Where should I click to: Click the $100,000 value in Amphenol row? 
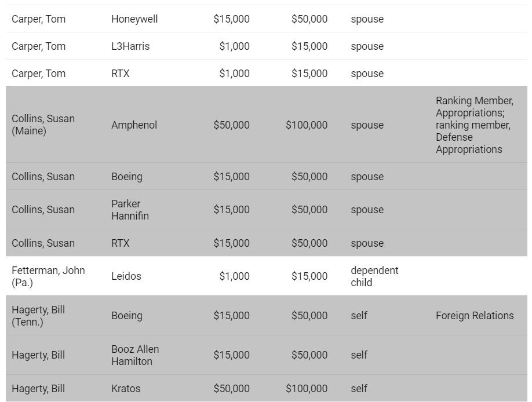pos(307,125)
